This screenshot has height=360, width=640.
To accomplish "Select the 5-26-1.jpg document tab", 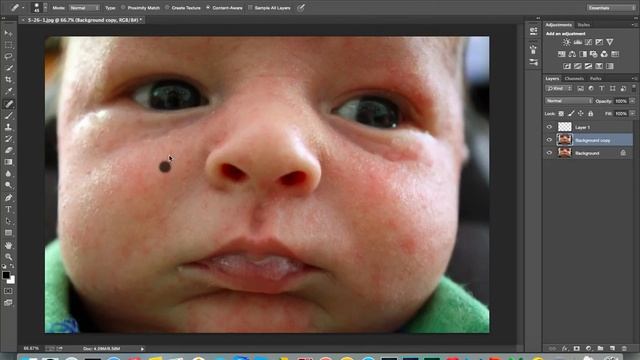I will [82, 20].
